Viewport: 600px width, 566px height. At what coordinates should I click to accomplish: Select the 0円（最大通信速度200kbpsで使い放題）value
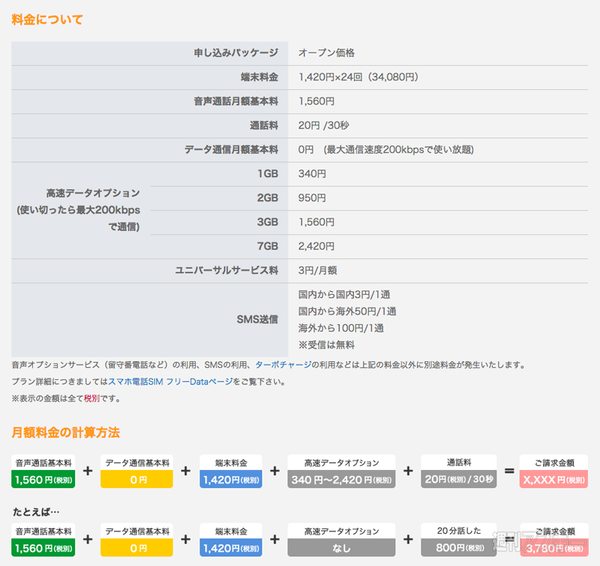pyautogui.click(x=386, y=150)
